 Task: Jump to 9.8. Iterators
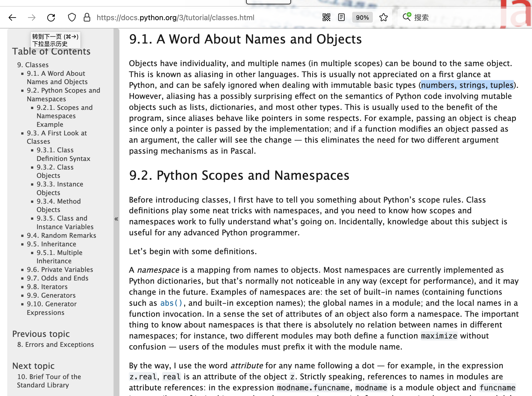(47, 287)
